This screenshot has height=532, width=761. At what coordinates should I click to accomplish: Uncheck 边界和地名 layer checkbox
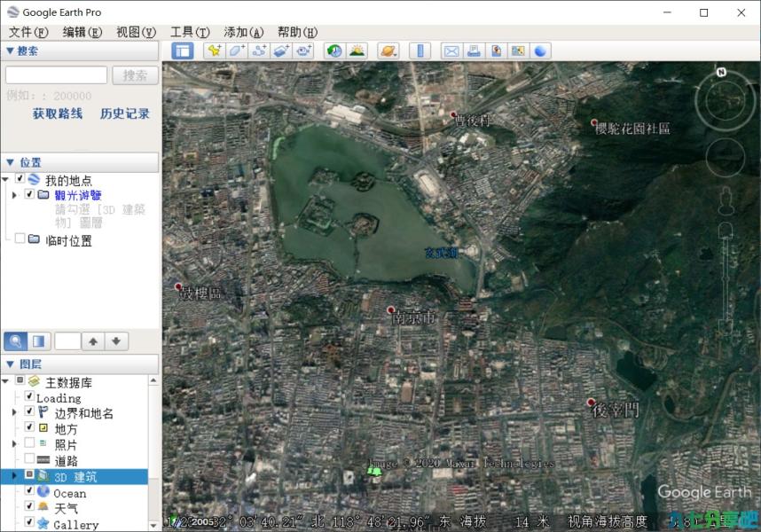coord(29,411)
